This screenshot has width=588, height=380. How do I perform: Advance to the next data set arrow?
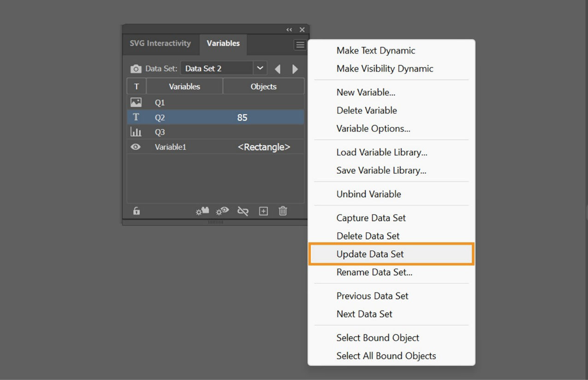pos(295,68)
